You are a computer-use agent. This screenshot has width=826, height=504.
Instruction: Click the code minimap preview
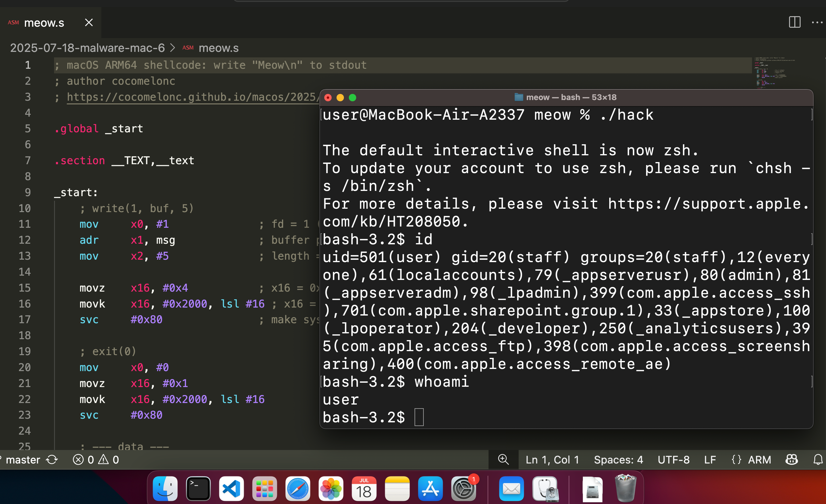point(774,74)
